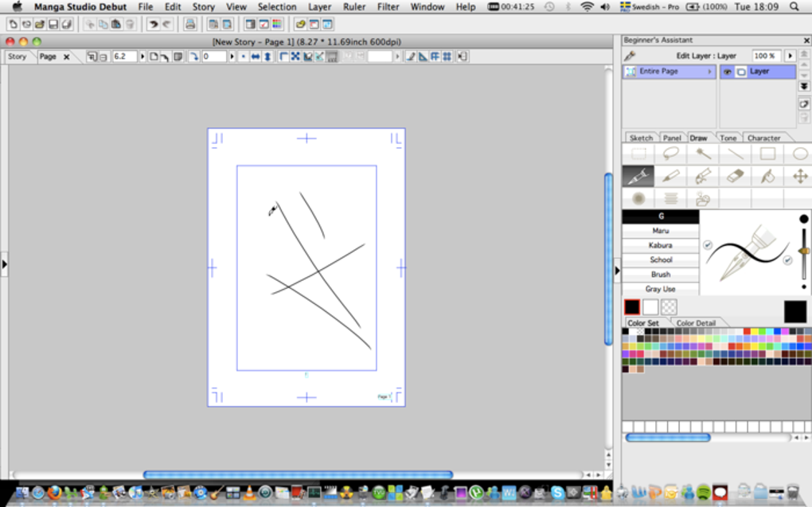The height and width of the screenshot is (507, 812).
Task: Click the vertical canvas scrollbar
Action: point(608,259)
